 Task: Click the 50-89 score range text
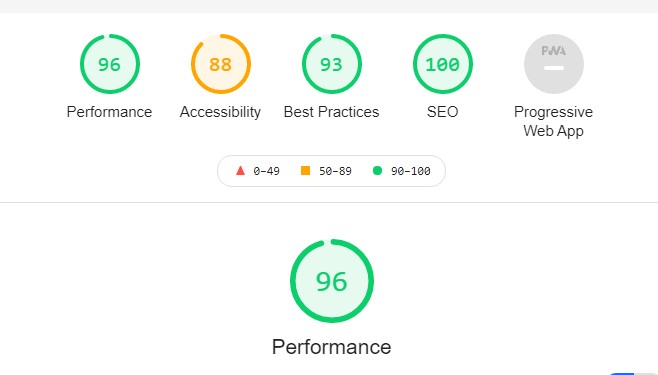[x=335, y=171]
